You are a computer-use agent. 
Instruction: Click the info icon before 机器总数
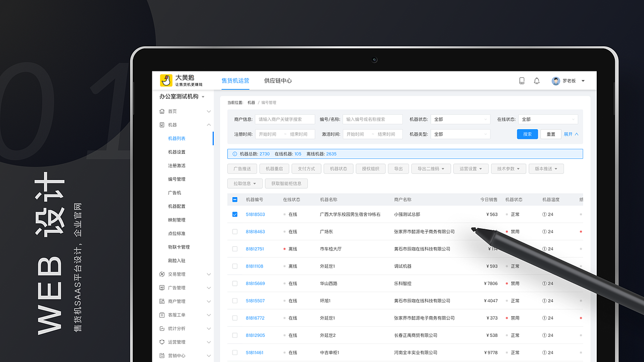[235, 154]
